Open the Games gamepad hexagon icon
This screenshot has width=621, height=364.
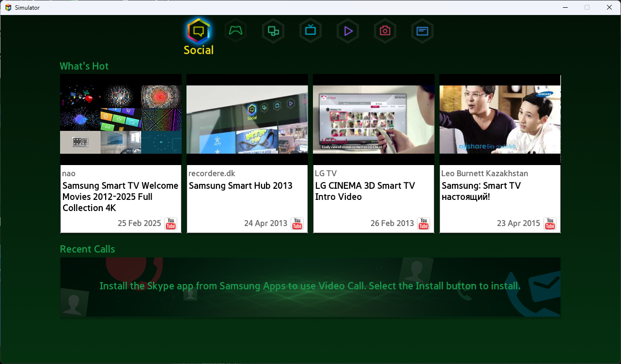click(236, 31)
